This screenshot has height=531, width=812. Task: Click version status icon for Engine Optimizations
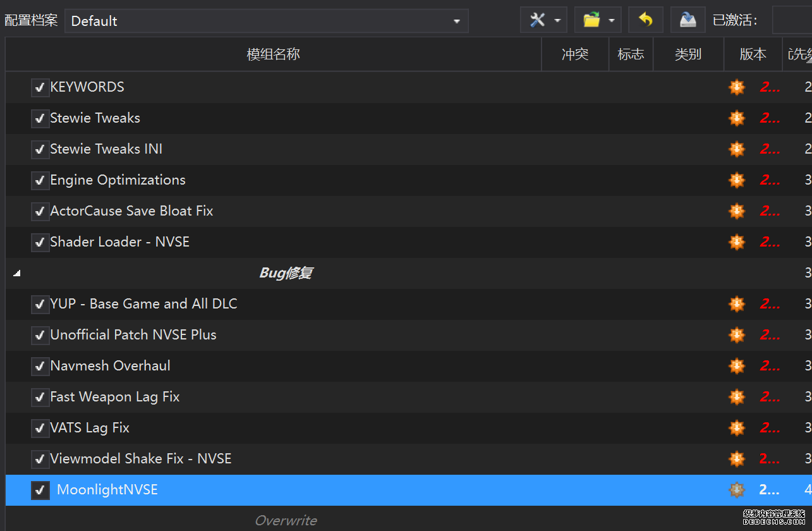737,180
